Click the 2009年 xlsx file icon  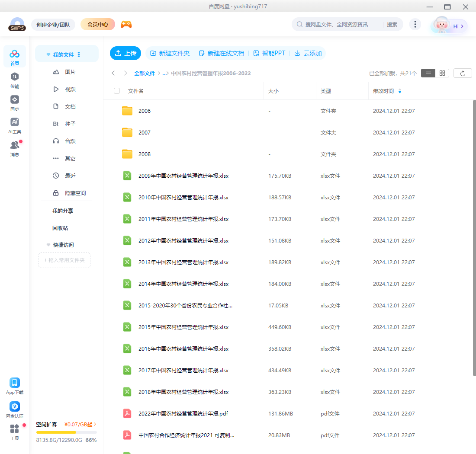click(127, 176)
